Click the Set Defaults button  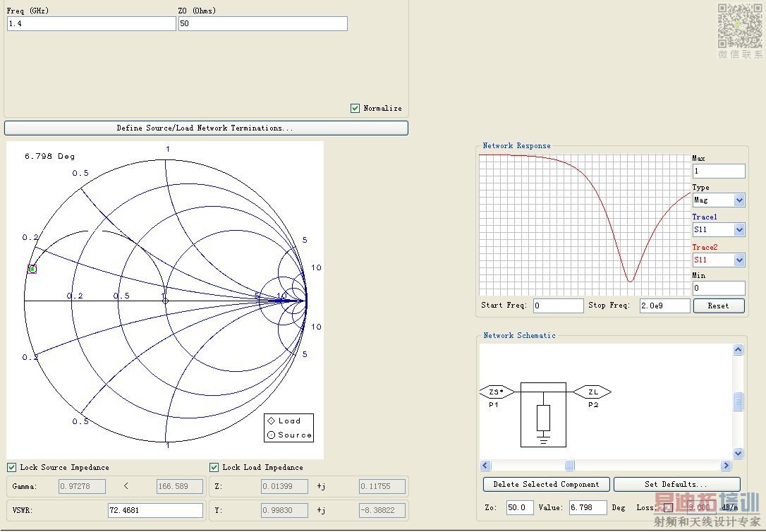click(x=676, y=485)
